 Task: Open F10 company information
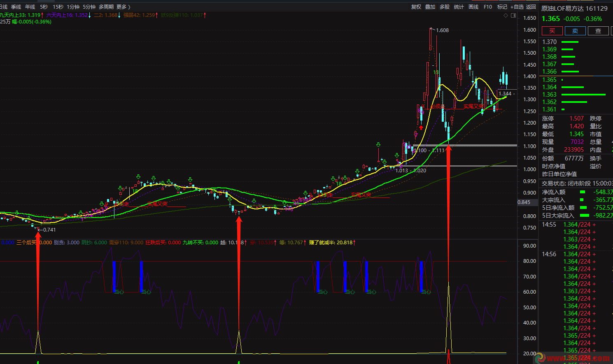[x=488, y=7]
